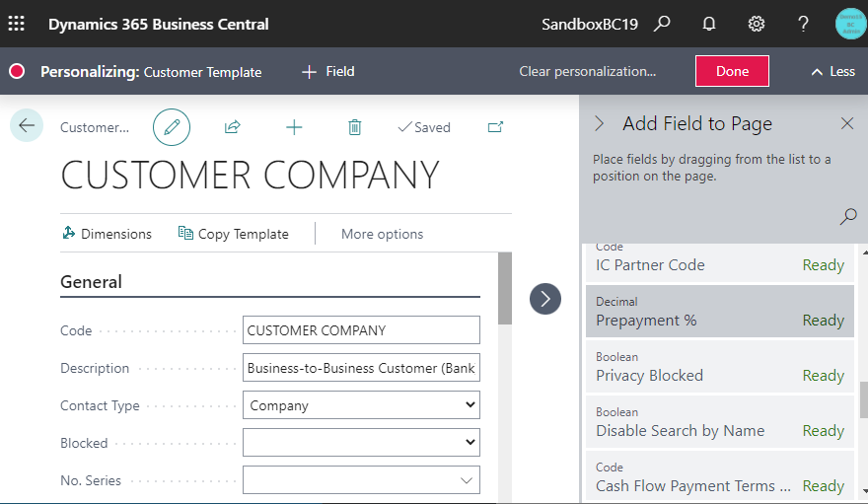The height and width of the screenshot is (504, 868).
Task: Click the Copy Template icon
Action: [x=185, y=233]
